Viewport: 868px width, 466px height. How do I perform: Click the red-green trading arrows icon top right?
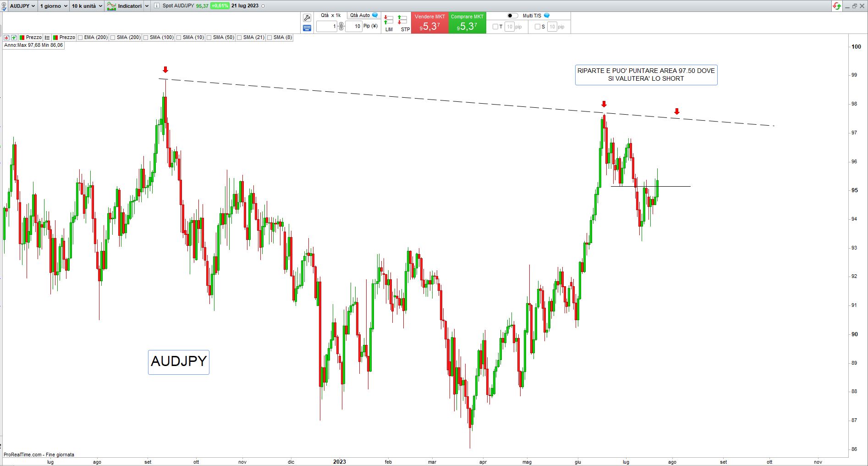[837, 6]
